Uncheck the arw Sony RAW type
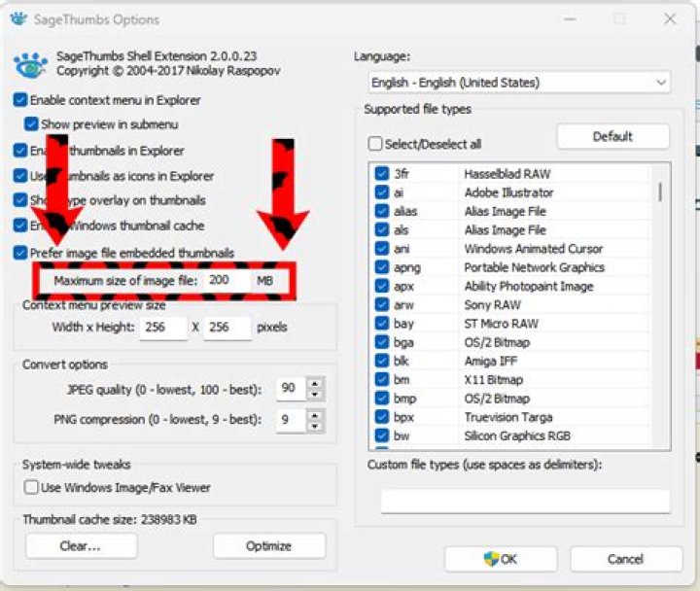 click(382, 304)
